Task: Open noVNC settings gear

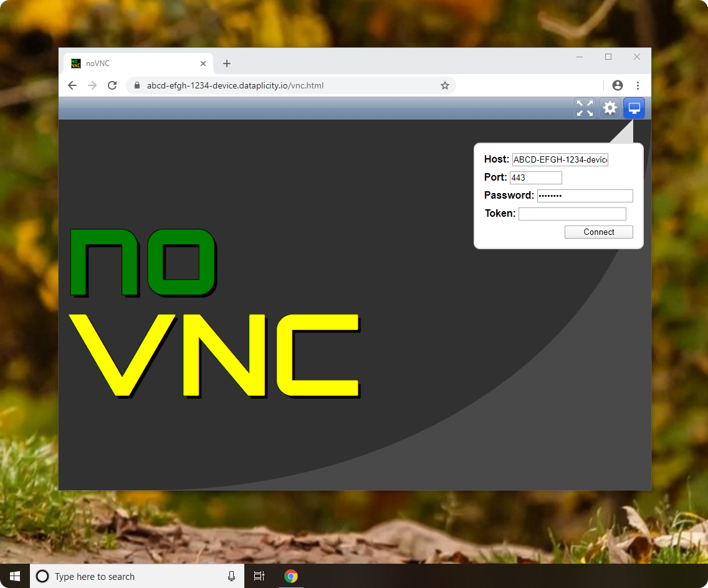Action: tap(610, 108)
